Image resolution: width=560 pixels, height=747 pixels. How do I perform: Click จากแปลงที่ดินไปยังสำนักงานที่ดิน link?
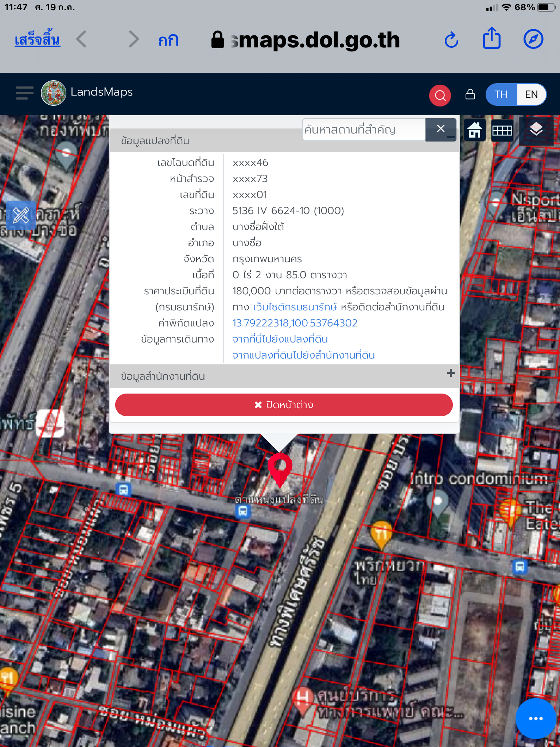303,355
